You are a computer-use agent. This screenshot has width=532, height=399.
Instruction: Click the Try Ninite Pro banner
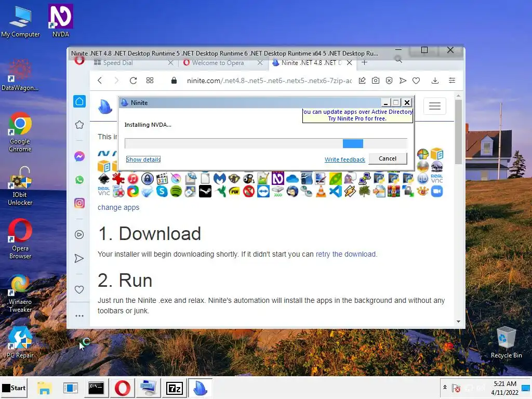point(357,115)
